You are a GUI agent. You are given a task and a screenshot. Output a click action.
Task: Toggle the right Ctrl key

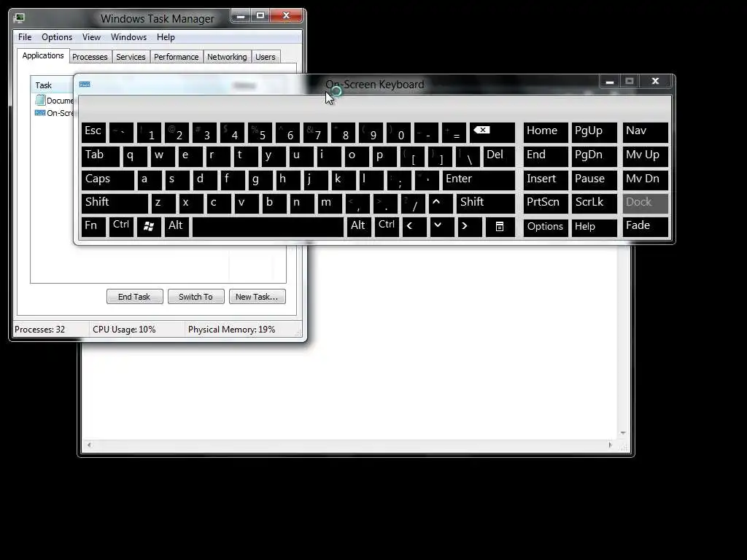click(387, 227)
